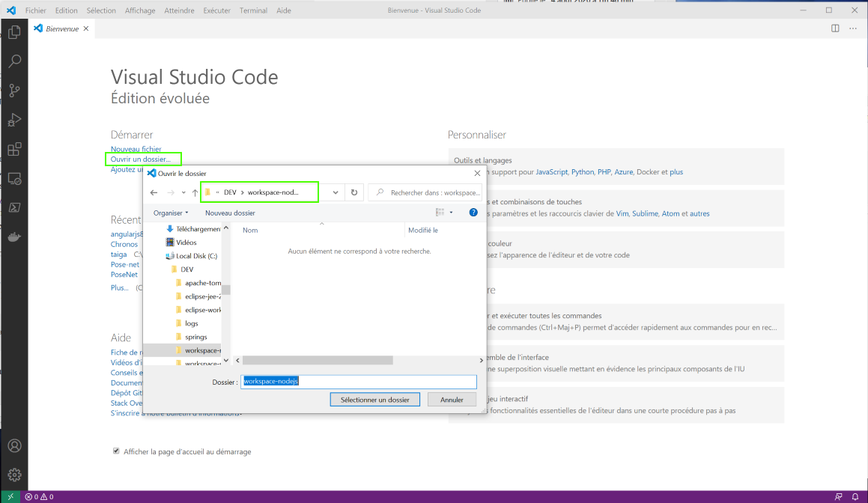Click the remote window indicator in the status bar
This screenshot has width=868, height=503.
(10, 497)
